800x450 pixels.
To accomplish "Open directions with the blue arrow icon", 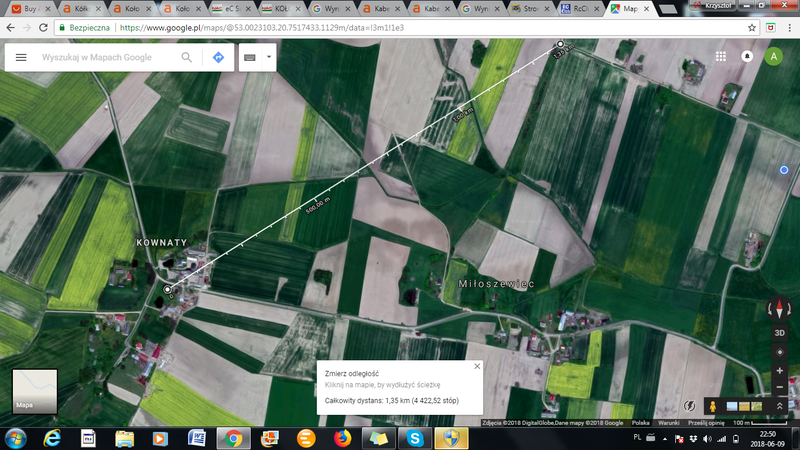I will click(218, 57).
